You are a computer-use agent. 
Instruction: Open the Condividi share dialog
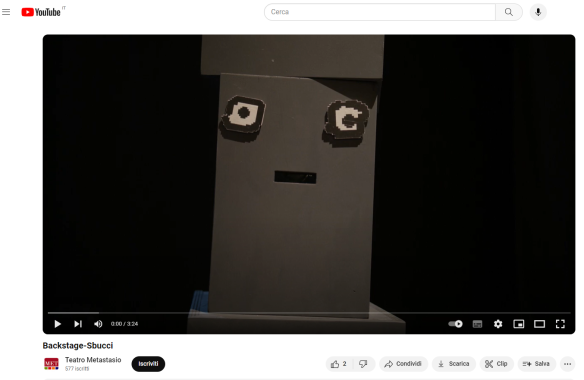[403, 364]
